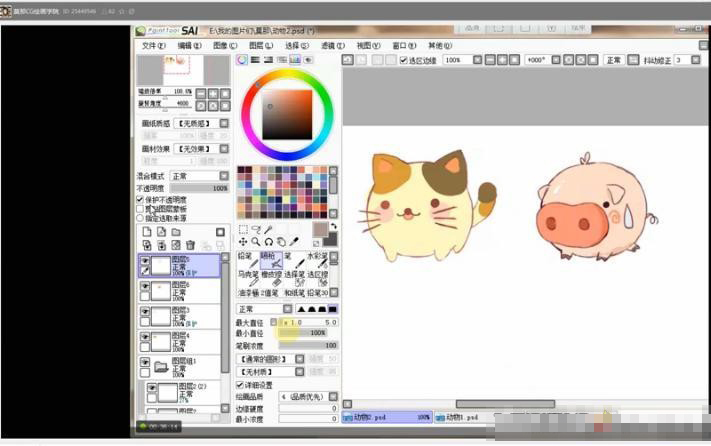
Task: Select the 选区擦 selection eraser
Action: click(x=317, y=278)
